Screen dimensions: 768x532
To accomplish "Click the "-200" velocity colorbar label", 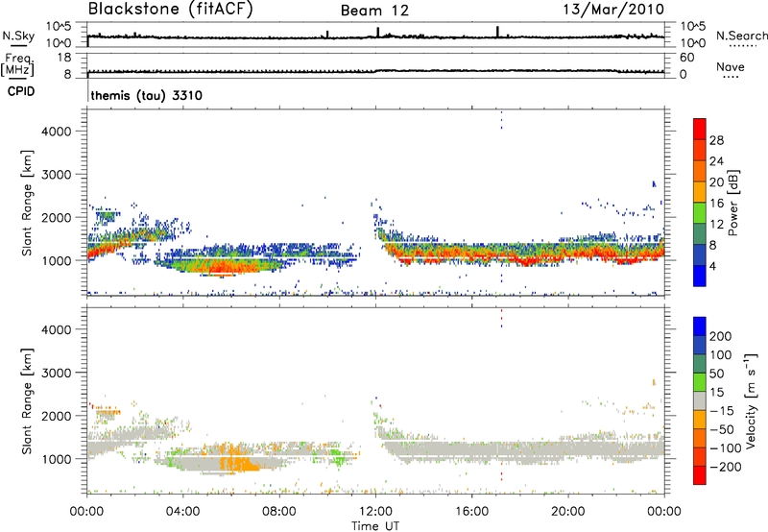I will pos(725,467).
